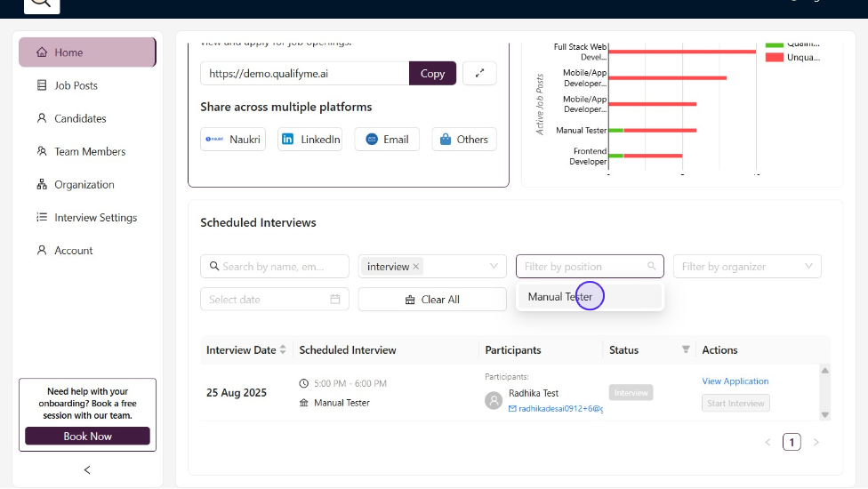Click the expand icon beside Copy button
The height and width of the screenshot is (489, 868).
coord(479,74)
